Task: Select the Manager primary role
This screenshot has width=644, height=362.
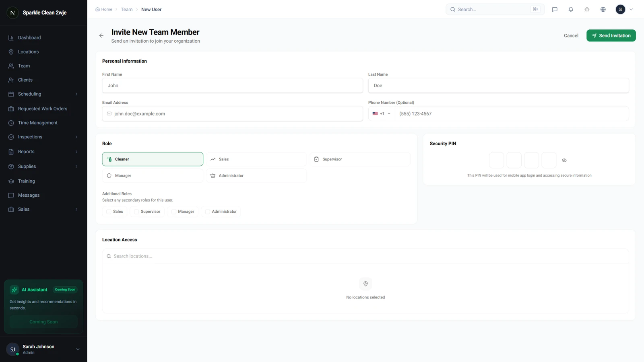Action: [153, 176]
